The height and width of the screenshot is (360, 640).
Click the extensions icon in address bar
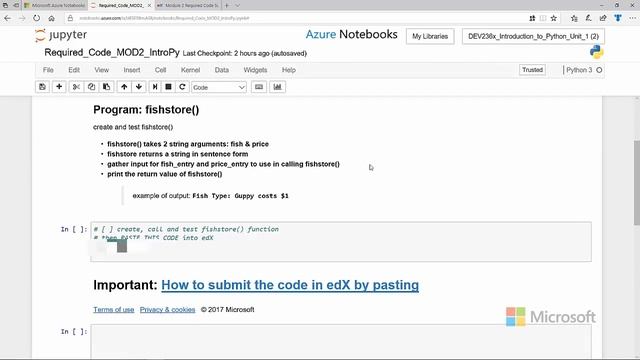pyautogui.click(x=532, y=18)
